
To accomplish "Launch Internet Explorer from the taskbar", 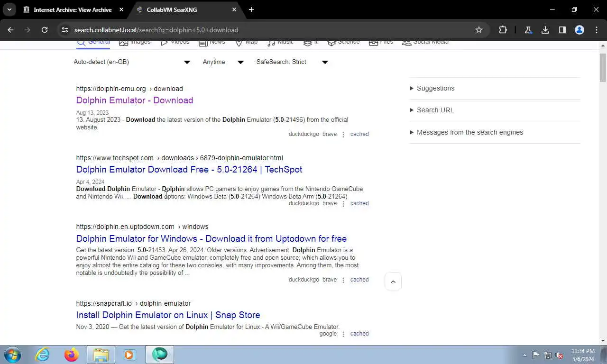I will tap(42, 355).
